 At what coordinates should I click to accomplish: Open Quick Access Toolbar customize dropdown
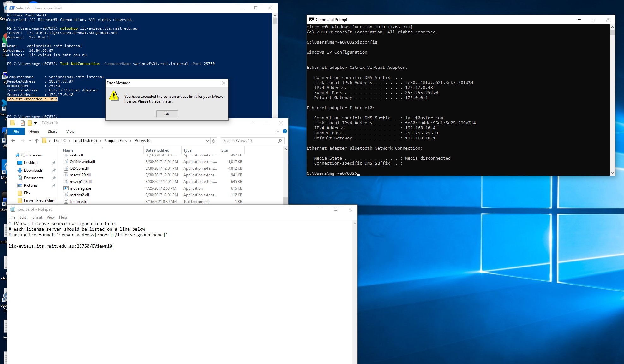pos(35,123)
